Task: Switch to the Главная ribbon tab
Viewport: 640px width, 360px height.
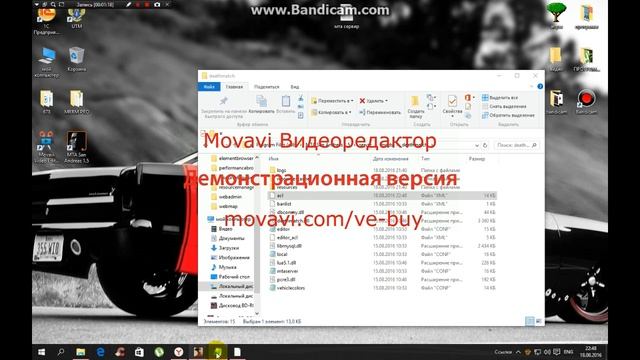Action: [x=234, y=87]
